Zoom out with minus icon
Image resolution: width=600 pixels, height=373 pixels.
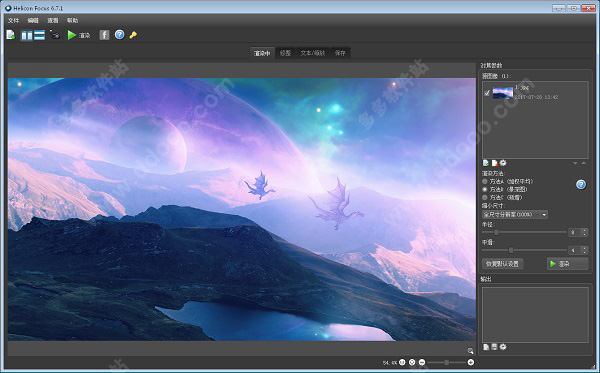(422, 362)
